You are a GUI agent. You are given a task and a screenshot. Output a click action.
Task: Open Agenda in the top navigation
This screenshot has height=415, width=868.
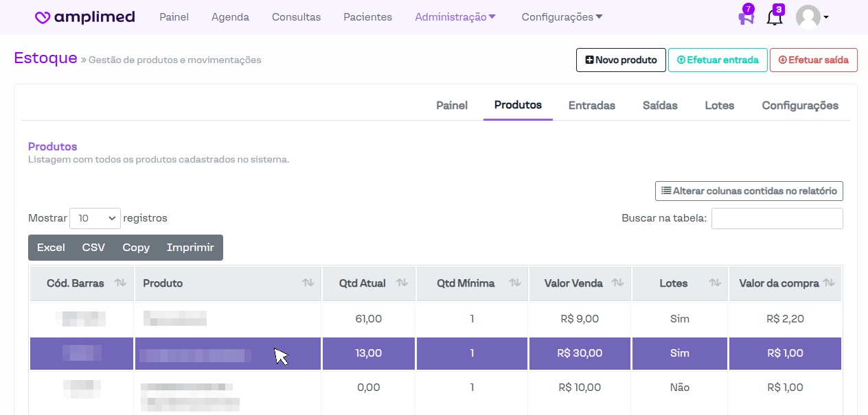230,17
